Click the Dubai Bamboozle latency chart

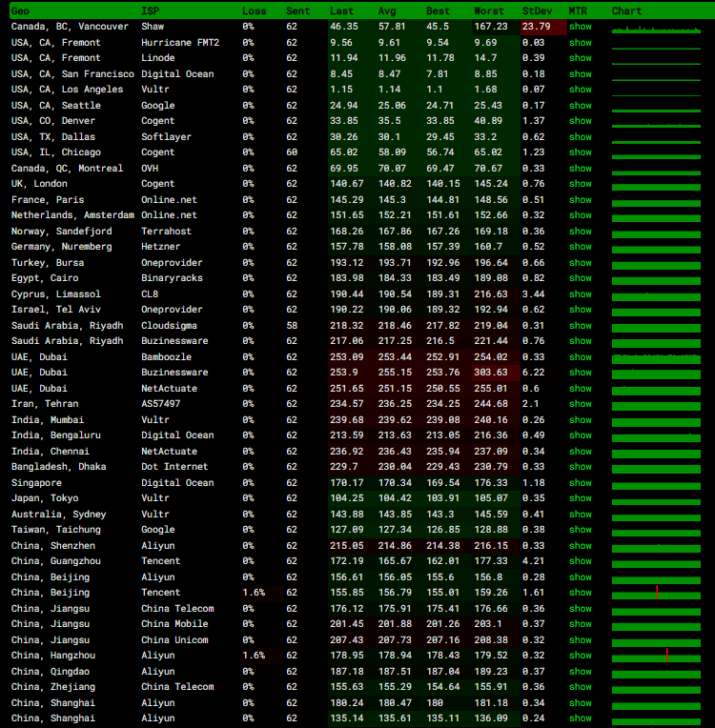pyautogui.click(x=656, y=358)
